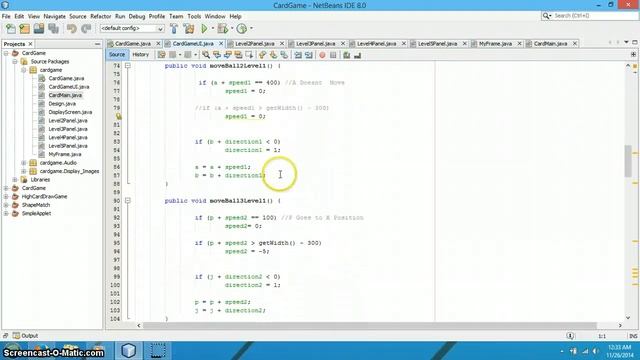Open the Output panel button
640x360 pixels.
pyautogui.click(x=25, y=336)
